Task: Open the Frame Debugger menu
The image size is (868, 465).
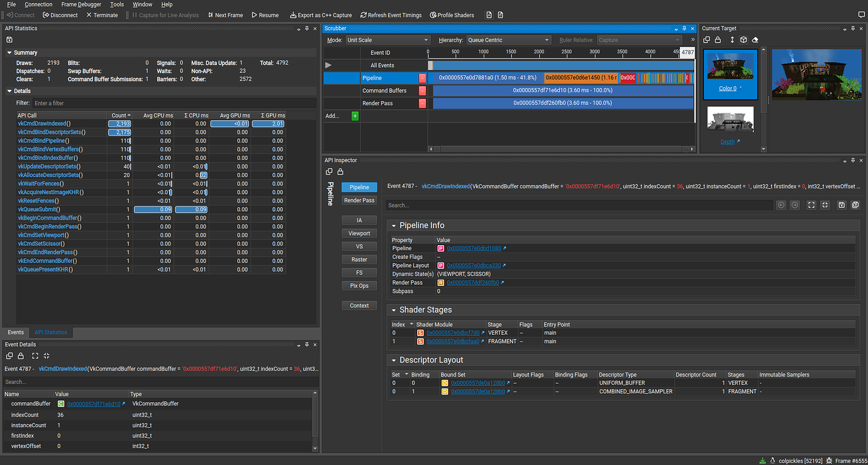Action: pyautogui.click(x=81, y=4)
